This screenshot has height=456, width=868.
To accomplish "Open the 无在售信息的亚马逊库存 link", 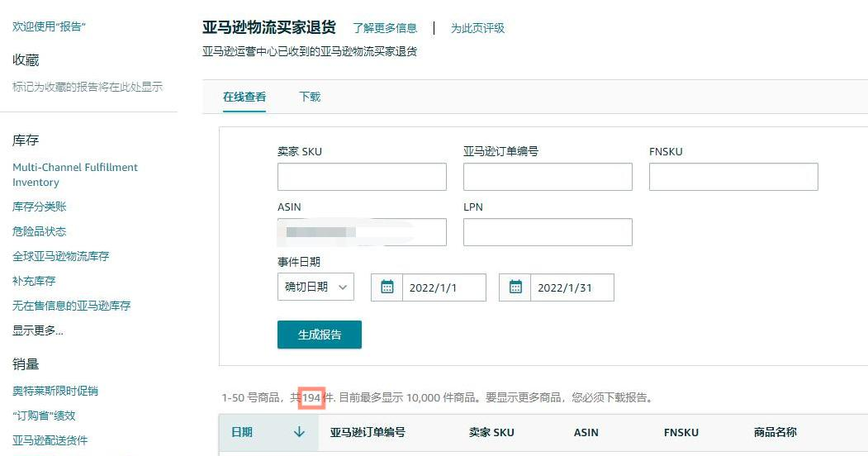I will point(71,306).
